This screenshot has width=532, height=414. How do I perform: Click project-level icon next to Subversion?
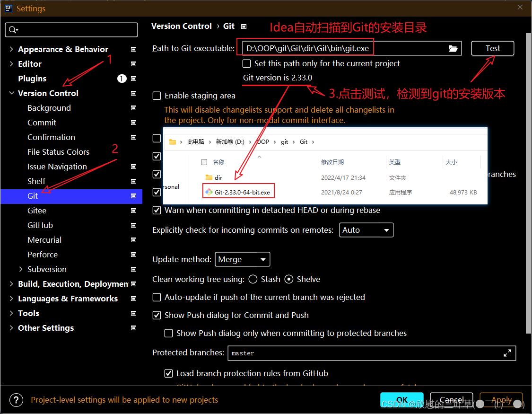[134, 269]
